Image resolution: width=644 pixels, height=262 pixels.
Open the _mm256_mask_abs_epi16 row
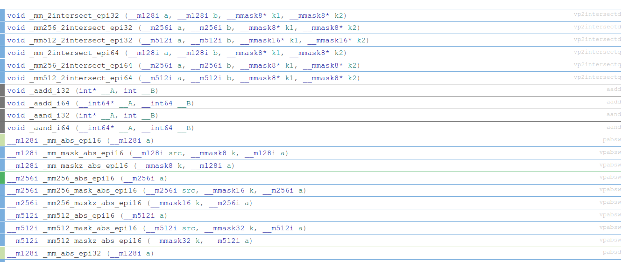311,191
